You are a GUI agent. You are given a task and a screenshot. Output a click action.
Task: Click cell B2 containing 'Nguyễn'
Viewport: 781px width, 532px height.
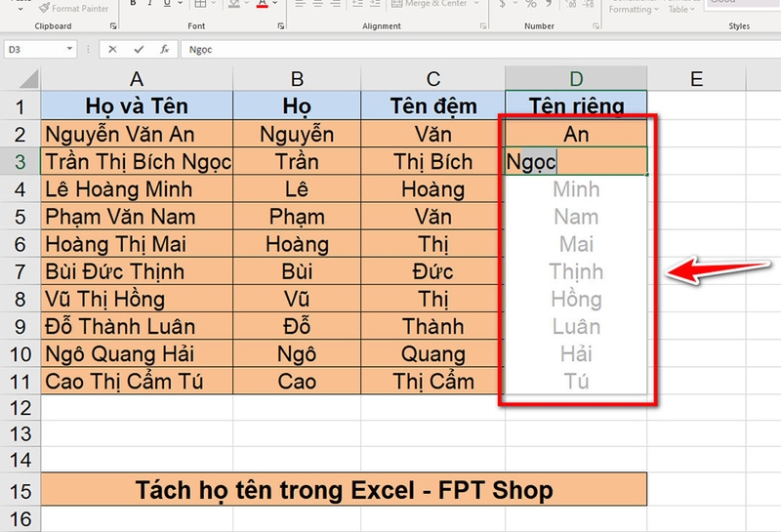(x=297, y=134)
